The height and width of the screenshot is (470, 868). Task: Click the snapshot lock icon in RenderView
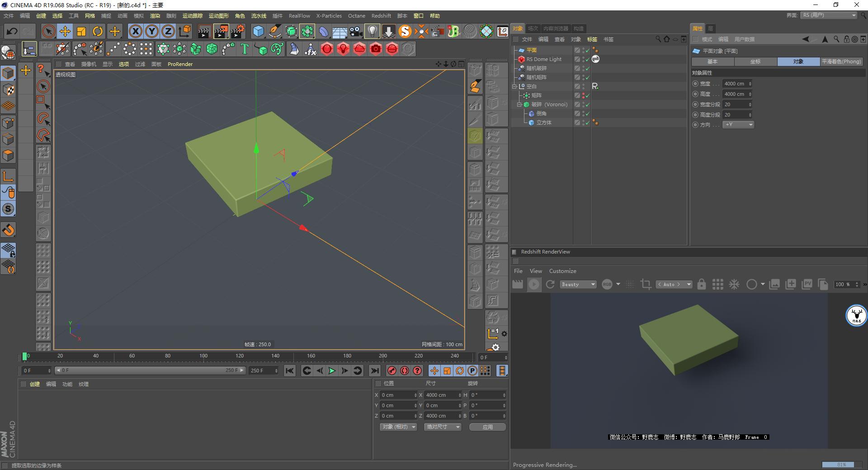[702, 284]
